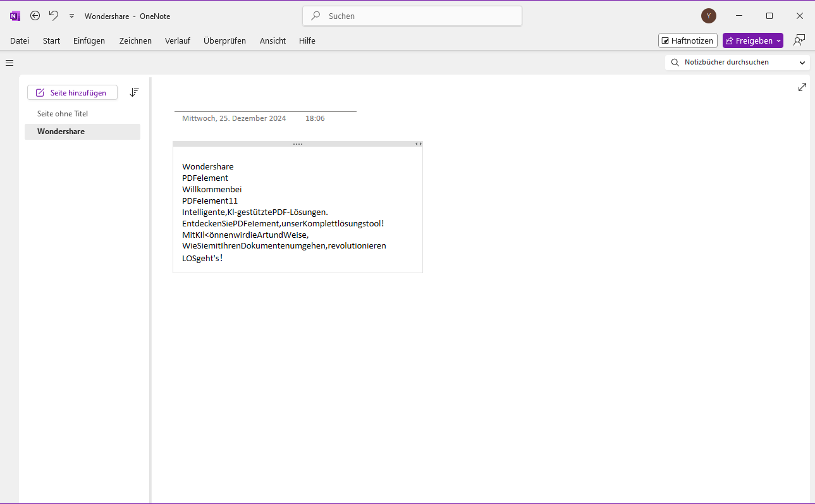Viewport: 815px width, 504px height.
Task: Toggle the navigation hamburger menu
Action: [x=9, y=63]
